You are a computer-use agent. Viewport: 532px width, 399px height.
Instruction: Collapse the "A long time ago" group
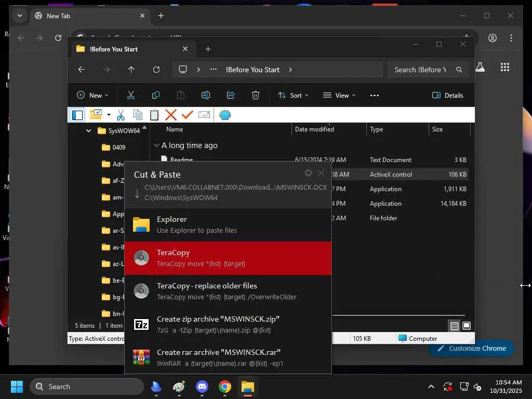(156, 145)
